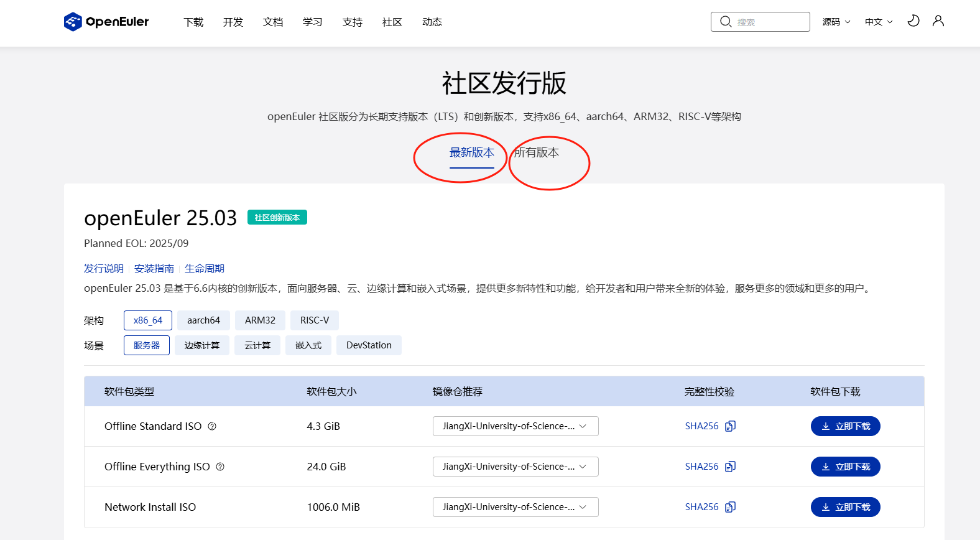The image size is (980, 540).
Task: Select the 边缘计算 scenario
Action: tap(202, 345)
